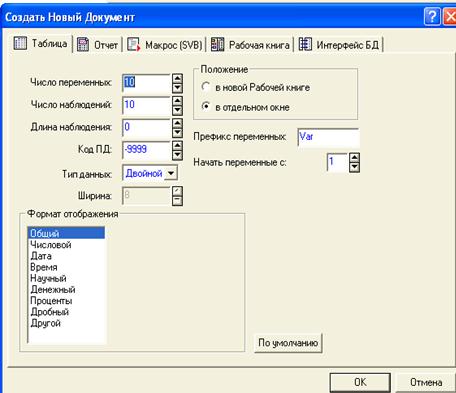Click the Отмена button
456x393 pixels.
[426, 382]
